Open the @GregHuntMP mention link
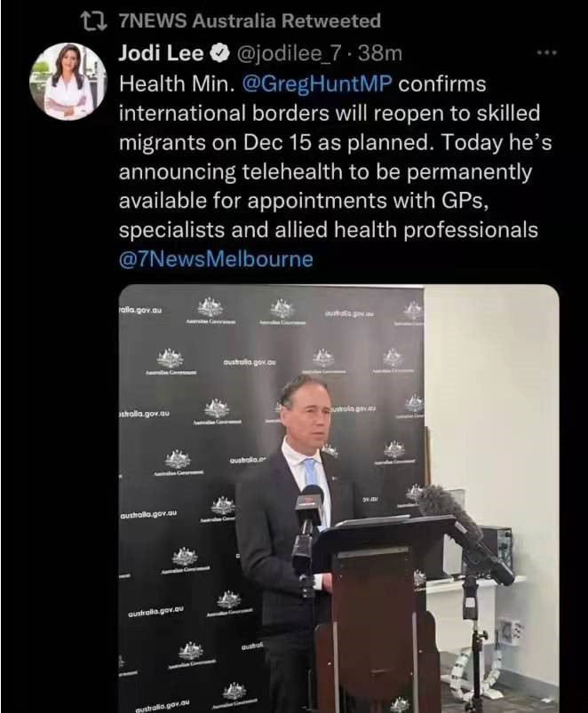This screenshot has height=713, width=588. pyautogui.click(x=317, y=84)
